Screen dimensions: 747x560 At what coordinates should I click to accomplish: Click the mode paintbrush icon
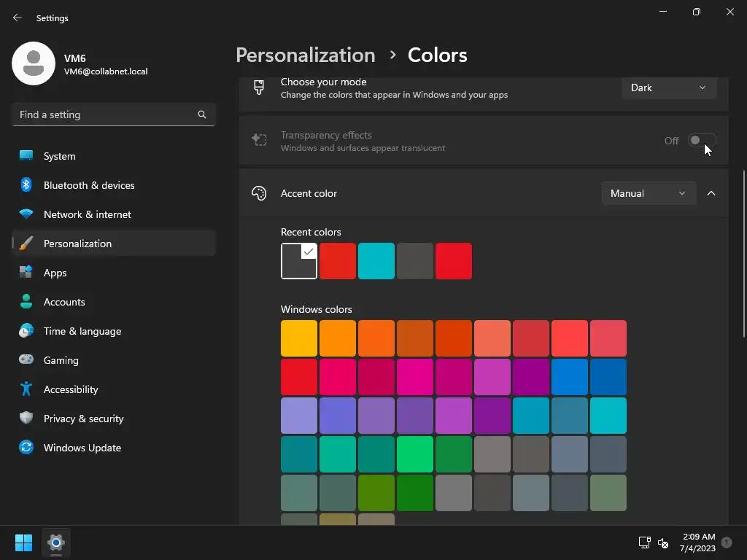(x=259, y=87)
